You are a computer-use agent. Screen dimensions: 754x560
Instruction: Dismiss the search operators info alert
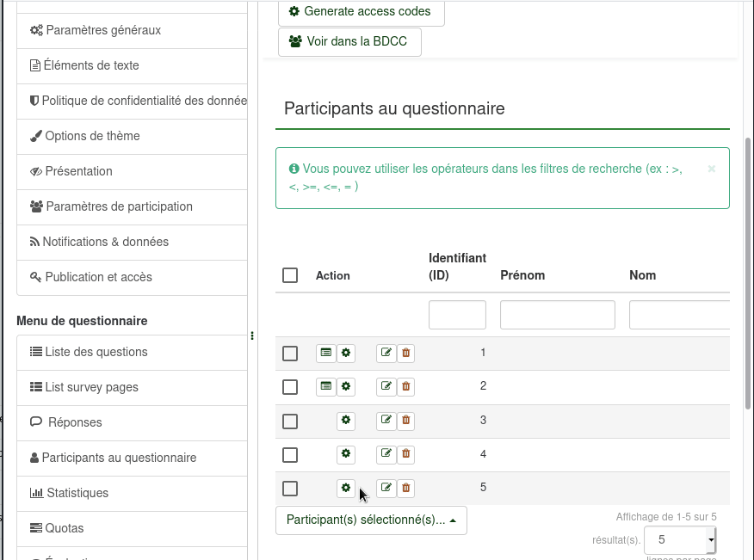click(x=712, y=169)
